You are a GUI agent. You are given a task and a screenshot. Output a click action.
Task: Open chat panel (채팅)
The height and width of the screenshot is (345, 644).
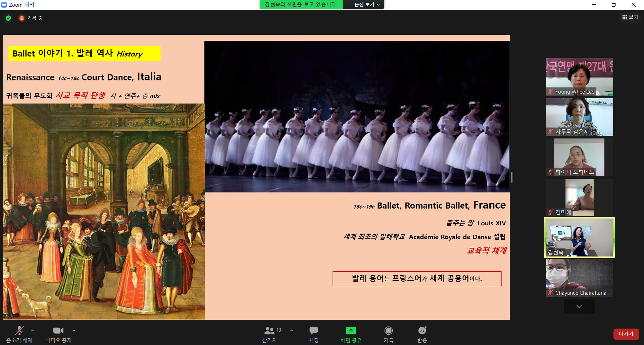(314, 334)
